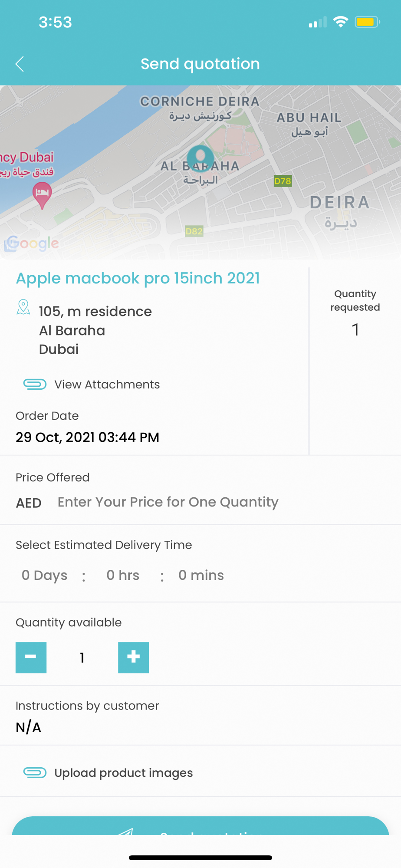
Task: Tap the Send quotation button at bottom
Action: (x=200, y=826)
